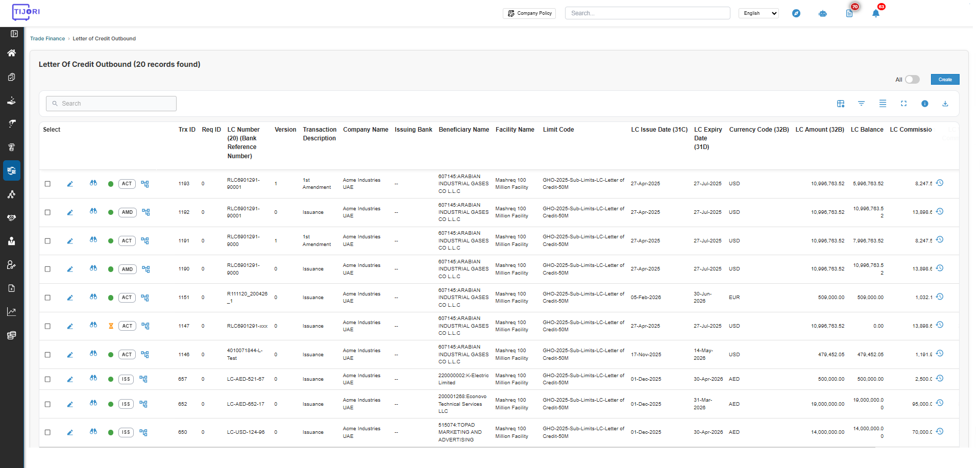View record 650 with binoculars icon
Screen dimensions: 980x468
coord(93,431)
